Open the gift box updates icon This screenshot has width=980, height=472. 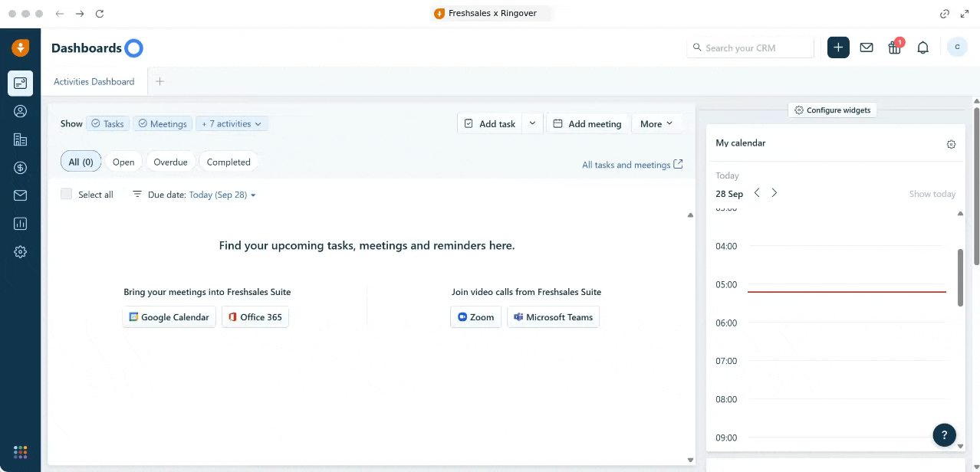pyautogui.click(x=894, y=48)
